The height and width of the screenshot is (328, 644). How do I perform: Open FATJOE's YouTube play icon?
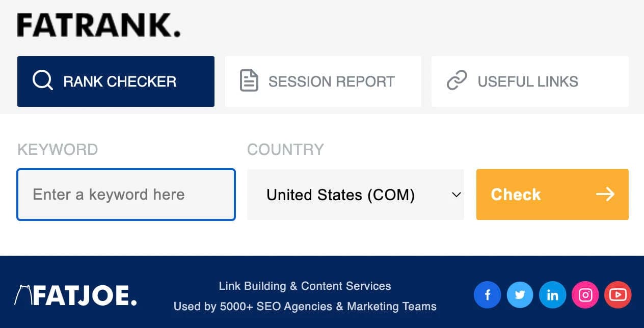(618, 294)
